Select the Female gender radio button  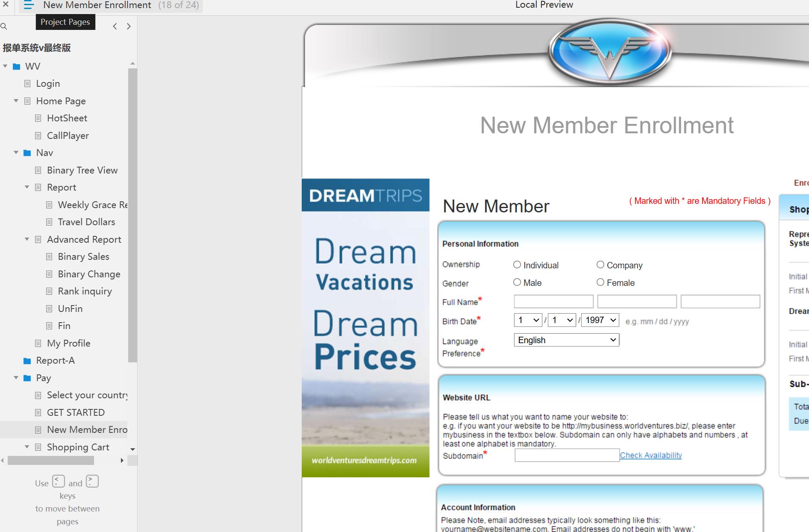click(600, 282)
